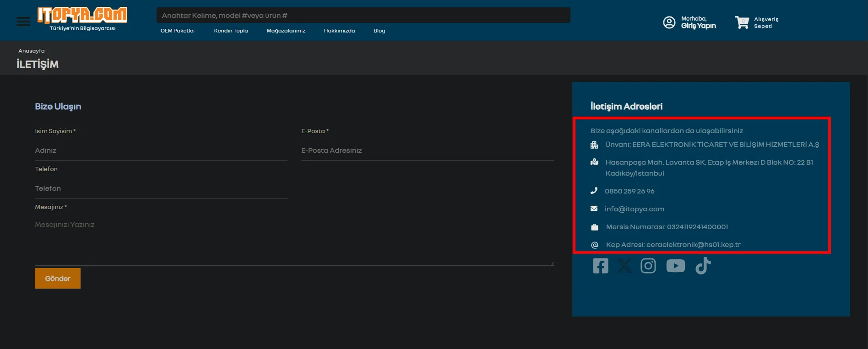Screen dimensions: 868x349
Task: Click the message textarea resize handle
Action: pos(552,263)
